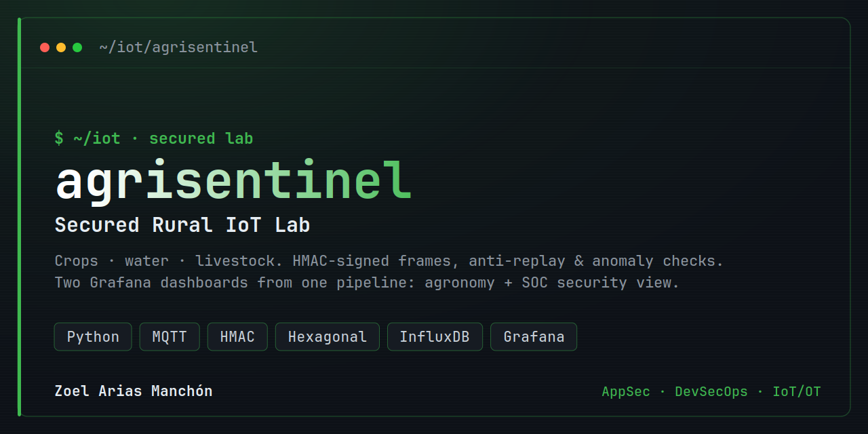
Task: Click the Python tag
Action: tap(93, 337)
